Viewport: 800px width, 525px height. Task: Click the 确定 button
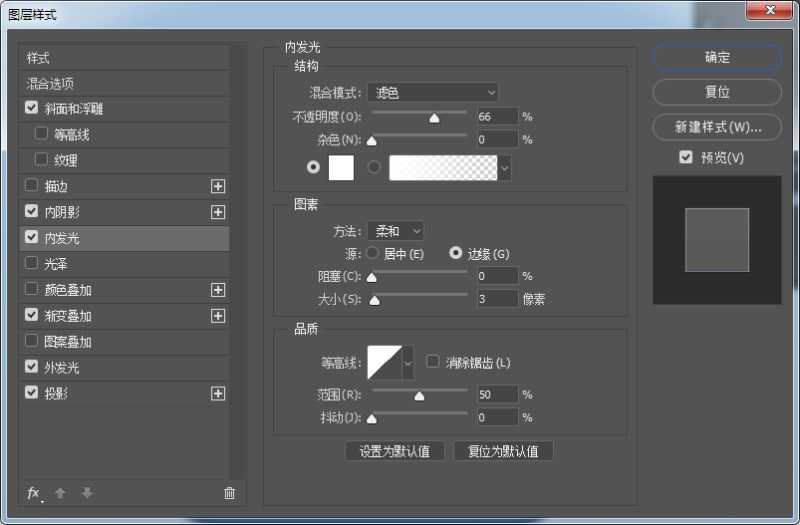pyautogui.click(x=717, y=57)
